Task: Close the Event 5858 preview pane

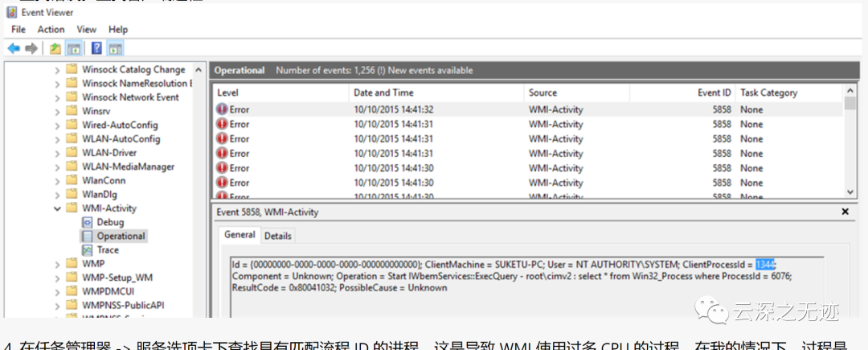Action: coord(845,212)
